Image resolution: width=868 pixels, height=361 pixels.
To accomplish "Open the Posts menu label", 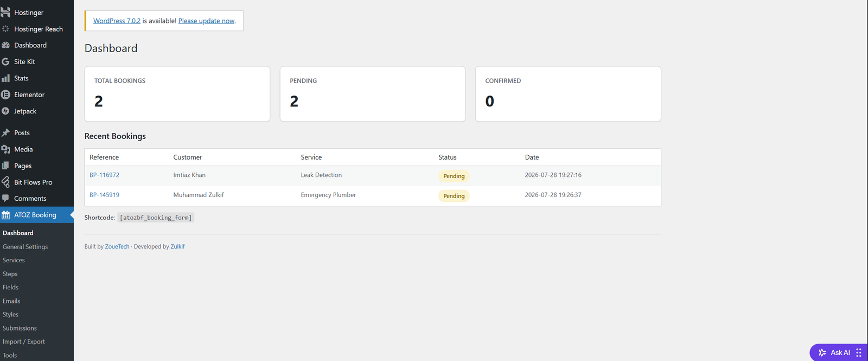I will tap(22, 133).
